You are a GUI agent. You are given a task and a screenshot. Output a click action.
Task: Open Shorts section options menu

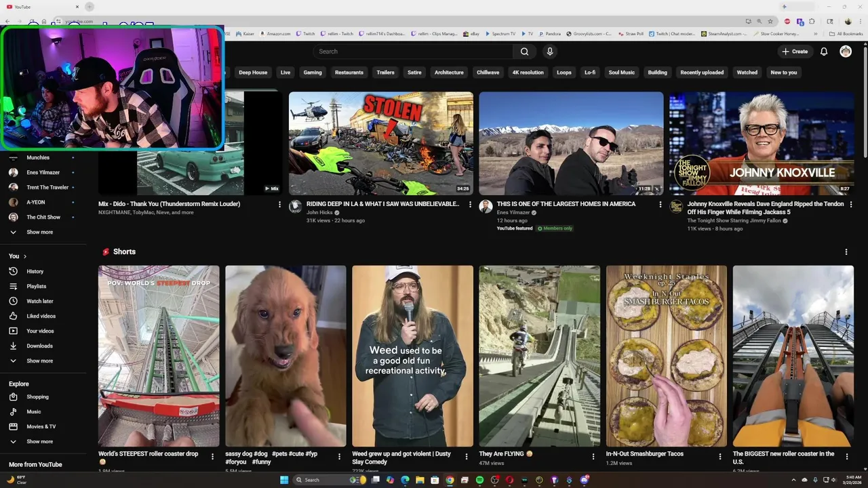click(x=846, y=251)
